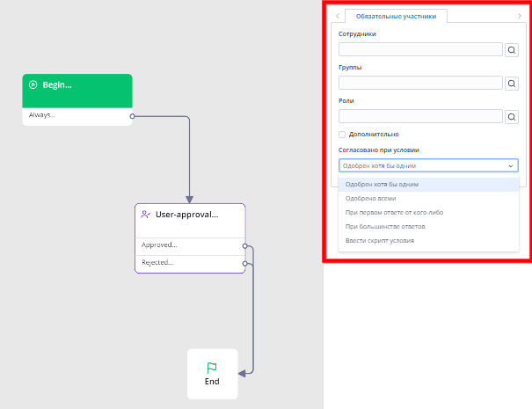Viewport: 532px width, 409px height.
Task: Open the Обязательные участники tab
Action: pos(396,17)
